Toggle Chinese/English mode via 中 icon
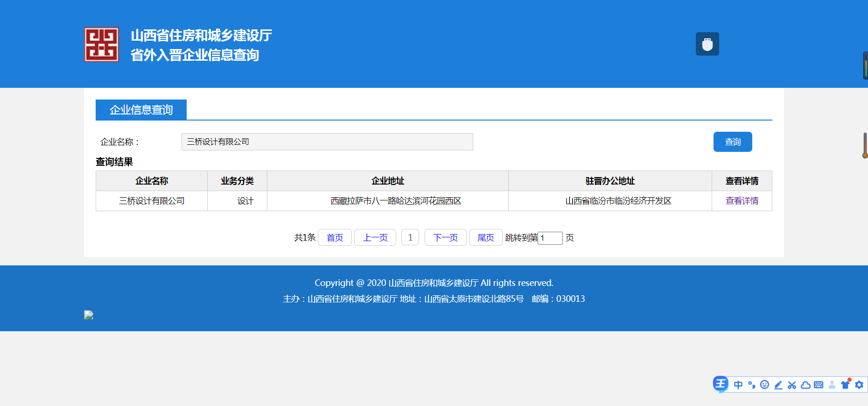Viewport: 868px width, 406px height. coord(738,385)
